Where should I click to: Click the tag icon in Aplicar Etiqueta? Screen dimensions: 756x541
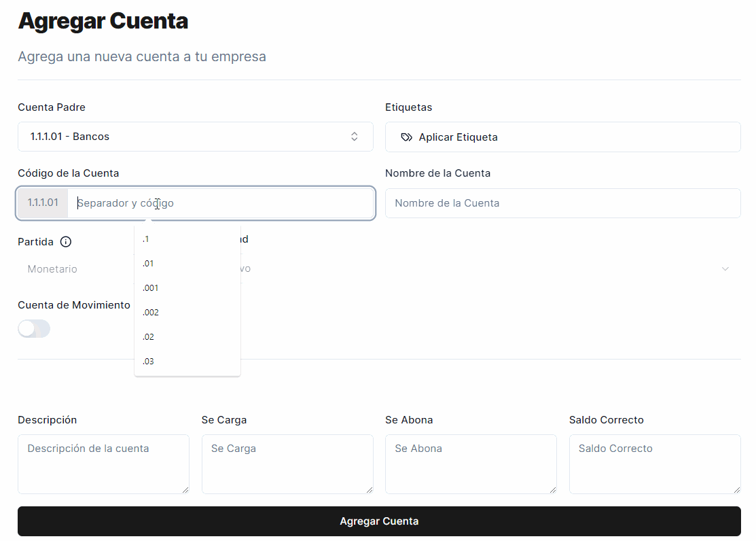(x=406, y=137)
